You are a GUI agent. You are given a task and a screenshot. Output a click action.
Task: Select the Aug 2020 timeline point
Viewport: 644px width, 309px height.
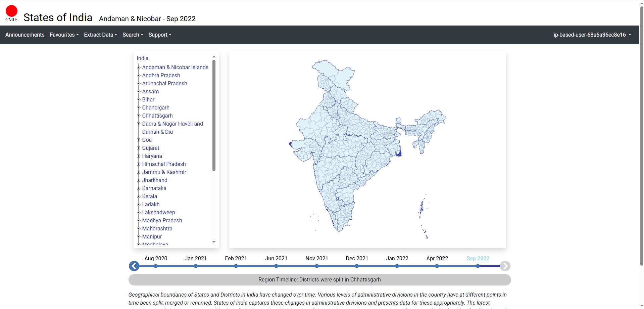coord(156,266)
